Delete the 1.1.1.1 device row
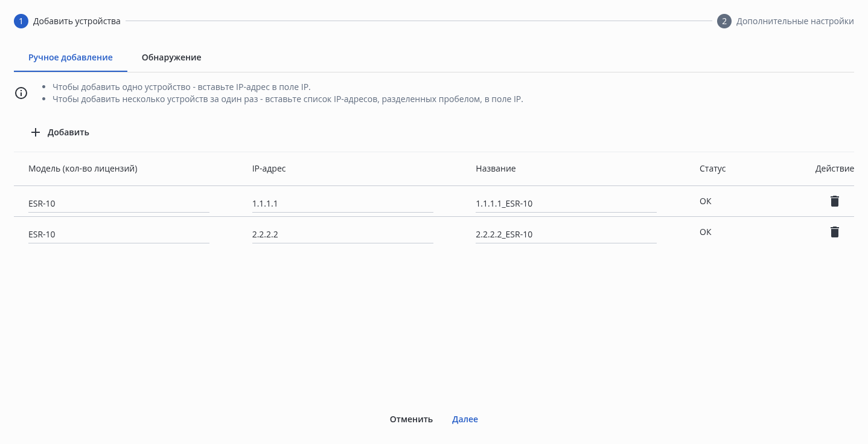The height and width of the screenshot is (444, 868). click(834, 201)
